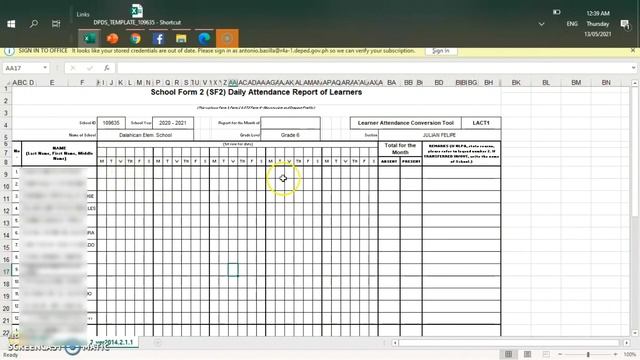Click the selected cell AA17
This screenshot has width=640, height=360.
coord(233,270)
